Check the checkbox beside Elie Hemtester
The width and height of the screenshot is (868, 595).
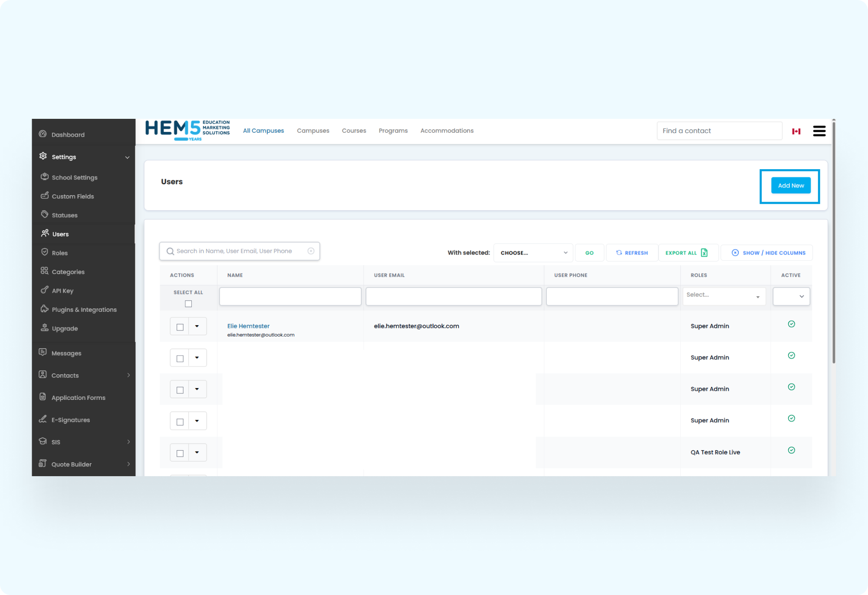pos(180,327)
